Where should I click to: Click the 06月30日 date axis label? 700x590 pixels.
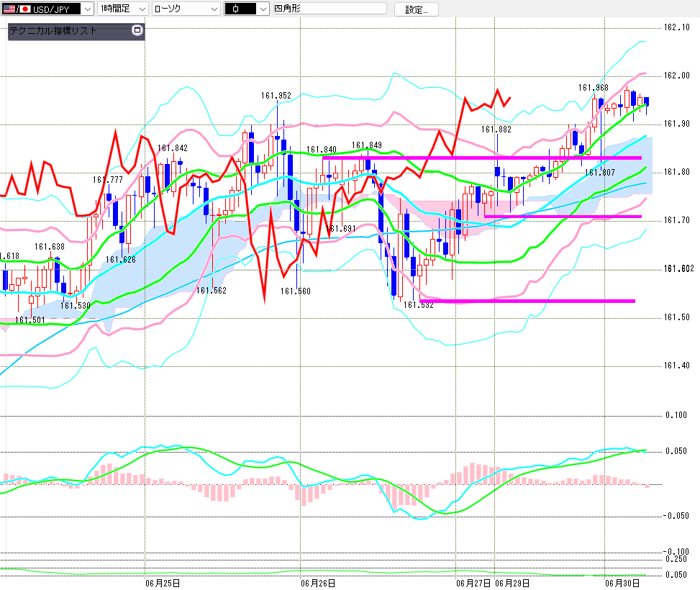622,584
